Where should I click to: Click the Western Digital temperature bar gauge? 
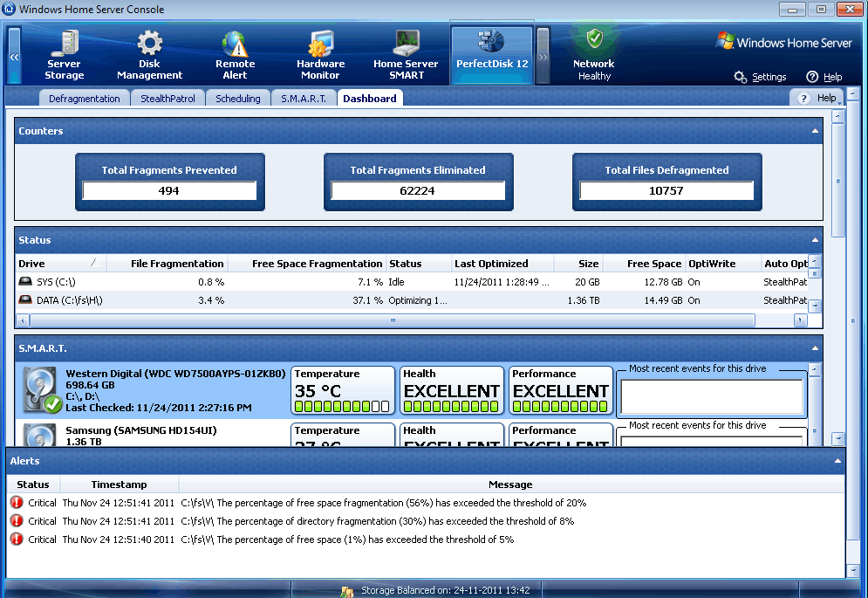pos(342,406)
